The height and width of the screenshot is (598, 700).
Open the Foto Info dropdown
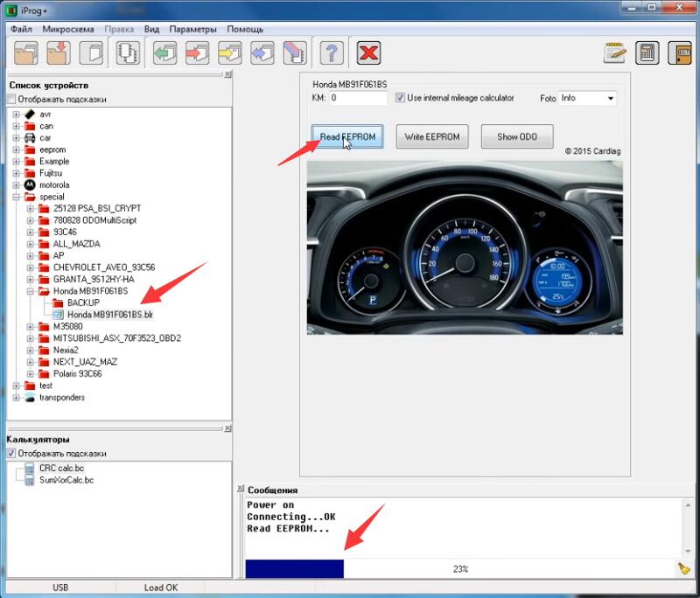click(x=587, y=98)
